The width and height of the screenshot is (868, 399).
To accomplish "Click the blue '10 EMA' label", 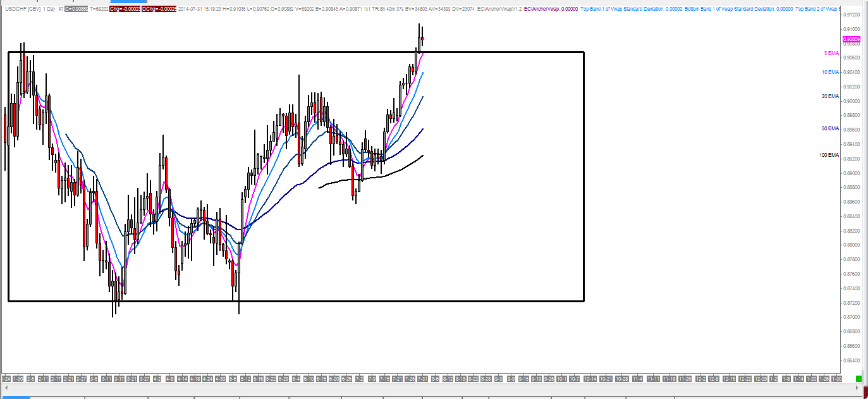I will click(x=830, y=72).
